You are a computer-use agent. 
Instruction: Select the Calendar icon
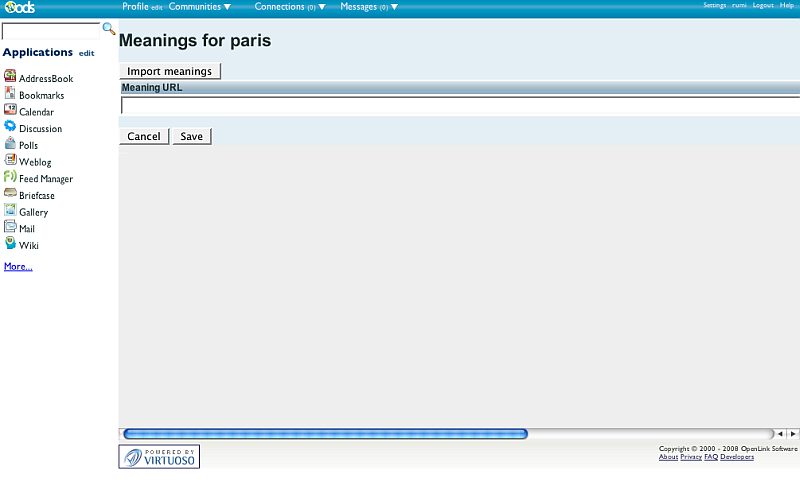pos(10,110)
